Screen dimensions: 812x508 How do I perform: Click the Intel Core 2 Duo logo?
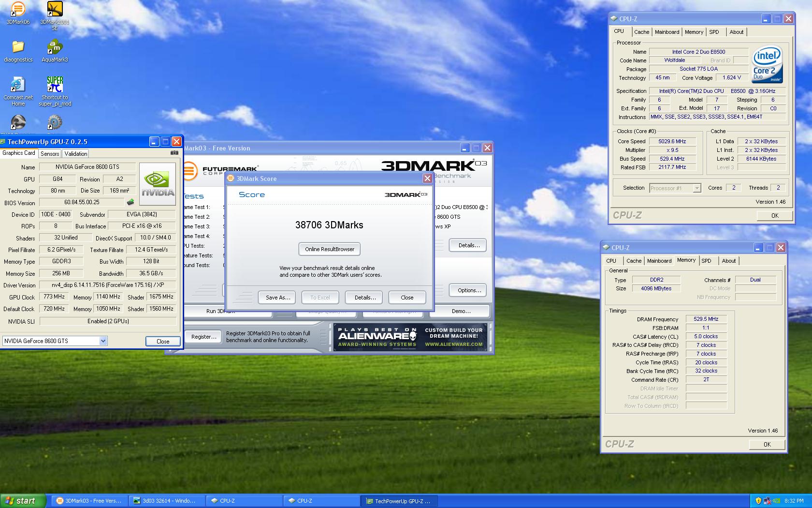point(768,65)
